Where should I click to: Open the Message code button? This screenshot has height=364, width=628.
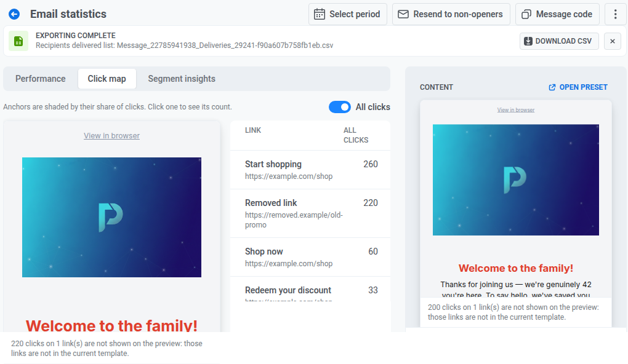pyautogui.click(x=557, y=14)
